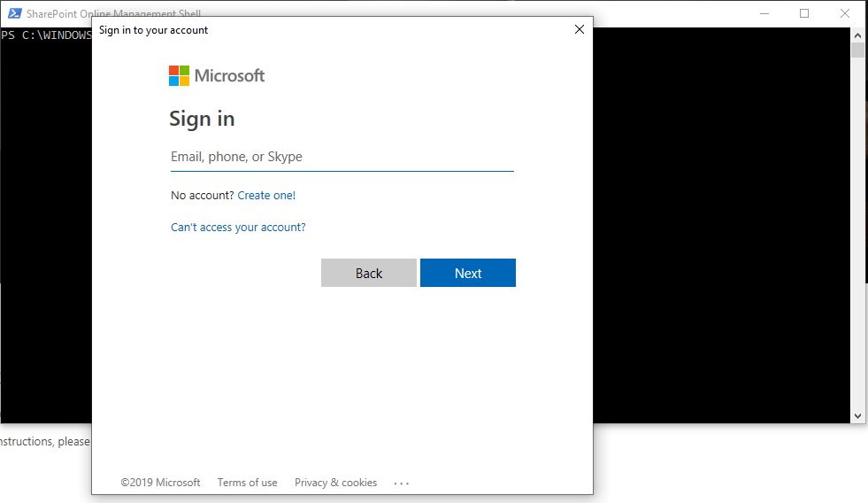Viewport: 868px width, 503px height.
Task: Go back with the Back button
Action: click(369, 273)
